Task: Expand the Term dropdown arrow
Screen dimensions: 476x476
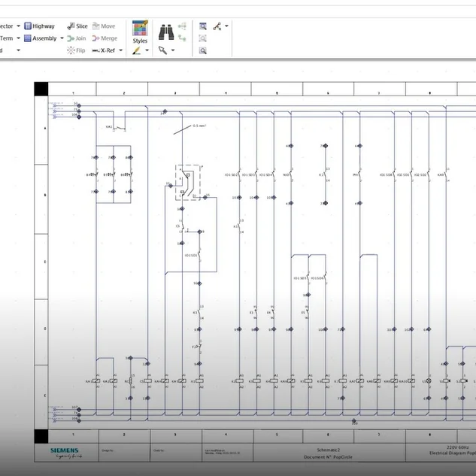Action: (x=19, y=38)
